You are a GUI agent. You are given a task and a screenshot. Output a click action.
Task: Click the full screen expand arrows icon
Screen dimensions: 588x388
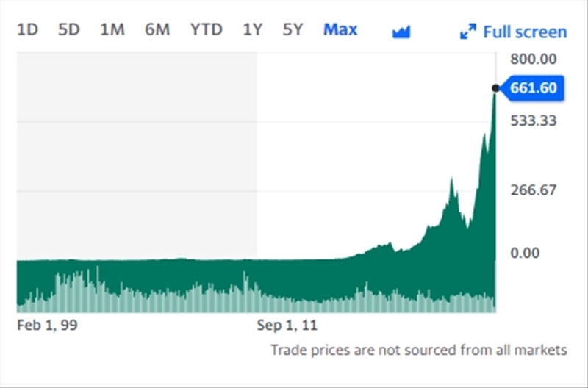pyautogui.click(x=467, y=32)
